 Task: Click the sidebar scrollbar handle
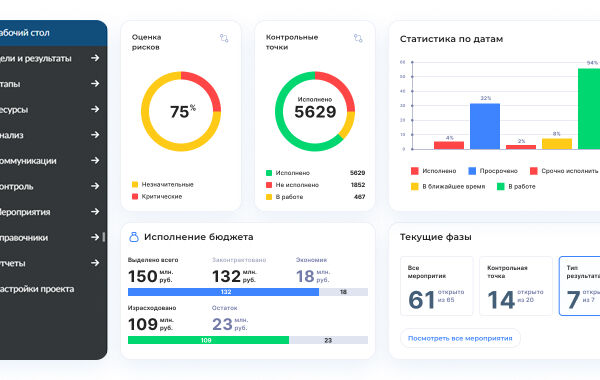104,237
